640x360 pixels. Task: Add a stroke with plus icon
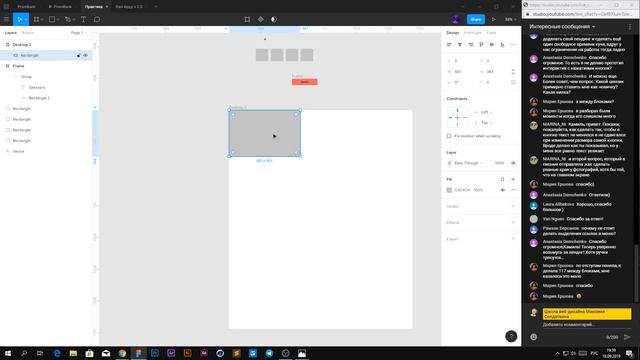pos(513,206)
